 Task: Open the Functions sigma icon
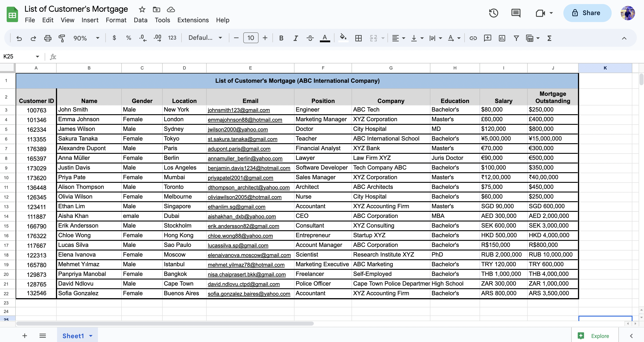549,38
